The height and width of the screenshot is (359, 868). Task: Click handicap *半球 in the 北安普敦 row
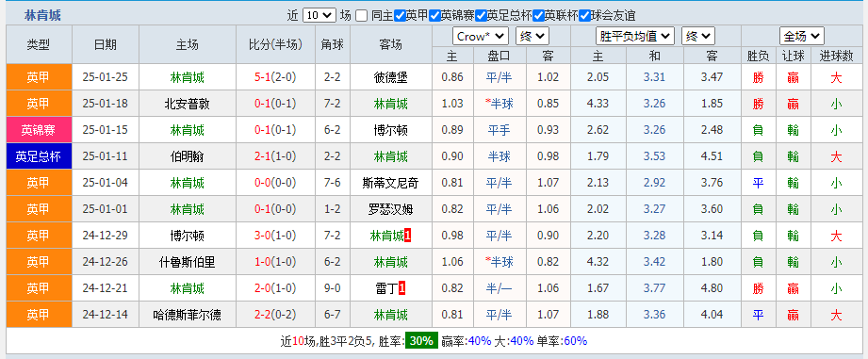tap(499, 104)
